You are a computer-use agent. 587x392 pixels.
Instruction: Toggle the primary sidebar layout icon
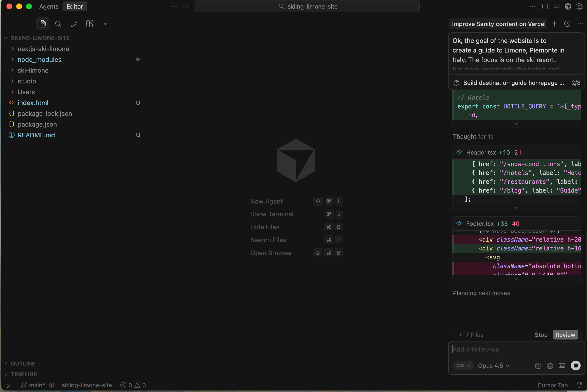pos(544,6)
